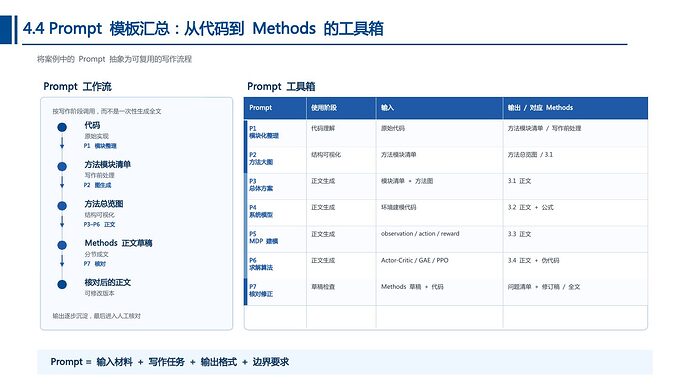Click the 'Prompt 工作流' section heading

77,86
